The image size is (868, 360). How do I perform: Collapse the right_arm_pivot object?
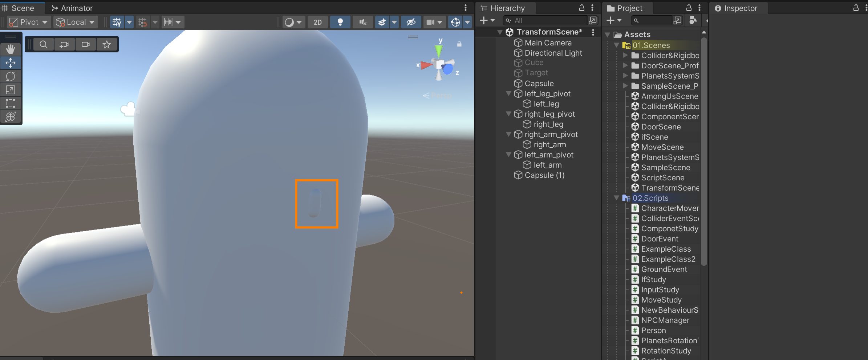[508, 135]
